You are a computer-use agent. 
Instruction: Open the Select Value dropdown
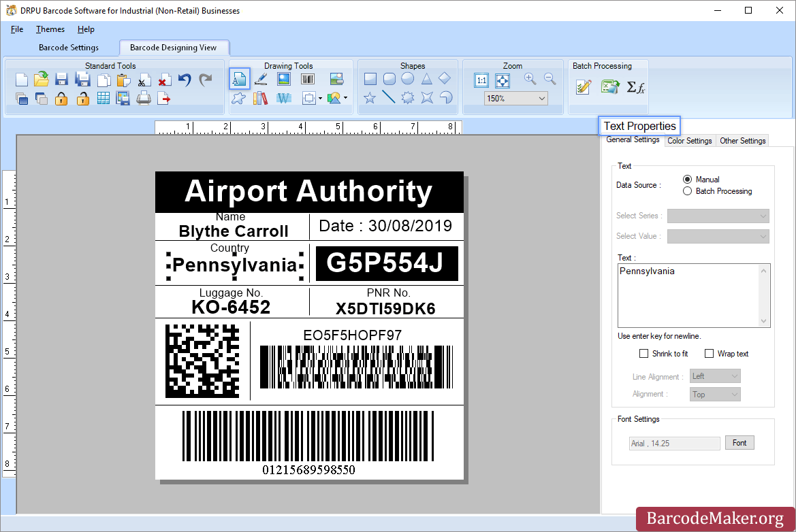[x=718, y=236]
